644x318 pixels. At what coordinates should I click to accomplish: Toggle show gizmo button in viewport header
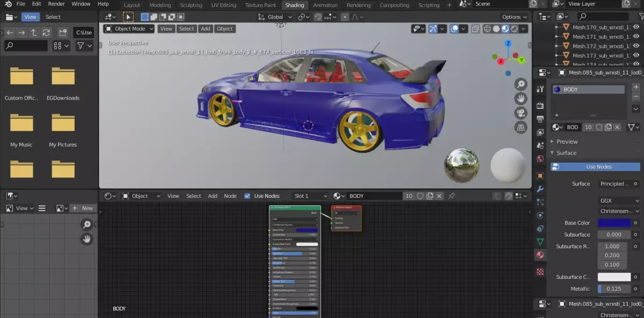[x=433, y=29]
